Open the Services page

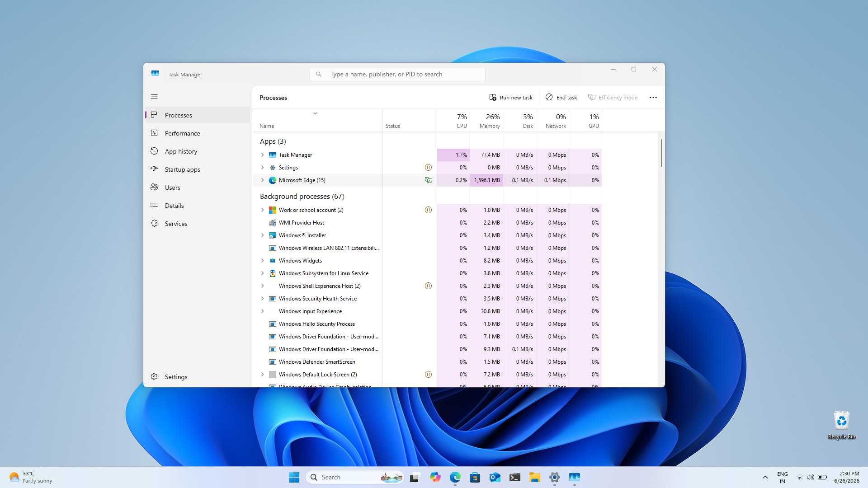(198, 224)
